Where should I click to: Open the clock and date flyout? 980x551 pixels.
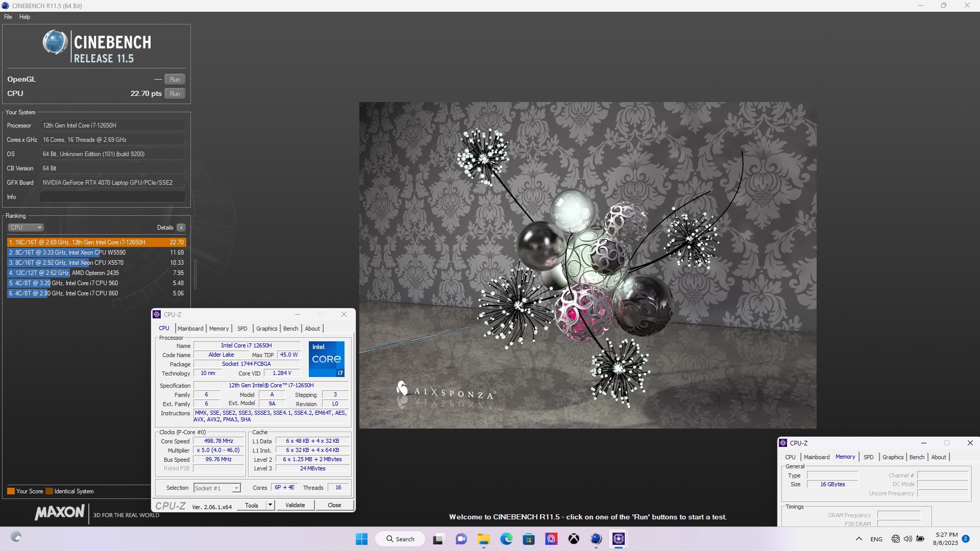(946, 539)
